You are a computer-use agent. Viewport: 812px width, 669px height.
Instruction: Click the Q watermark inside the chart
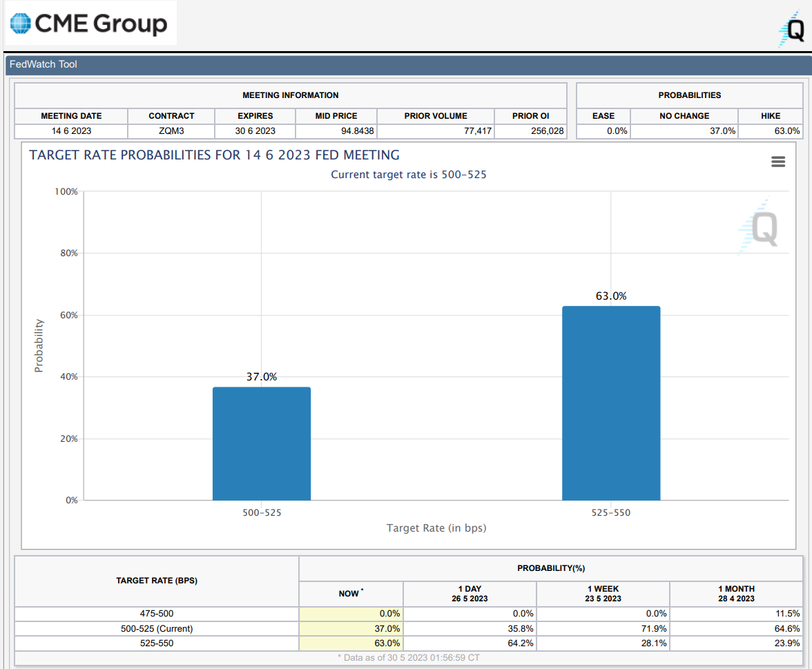point(760,229)
